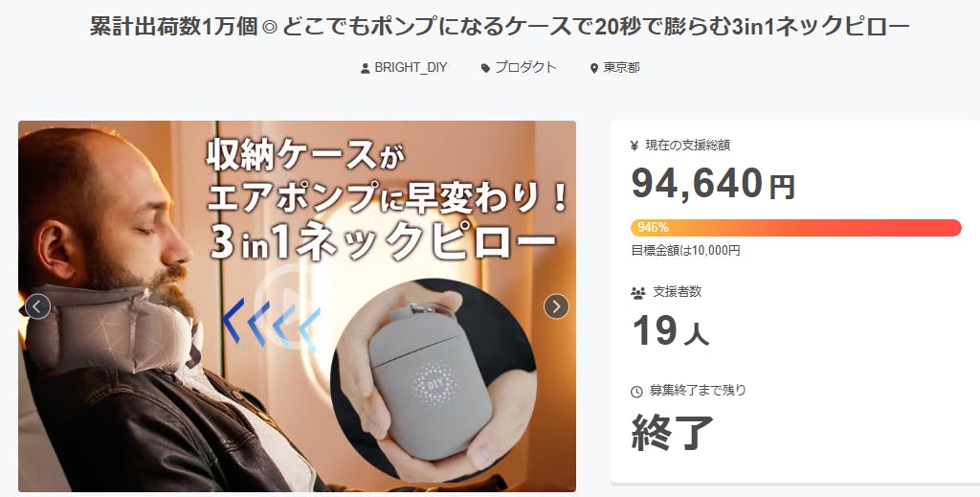Go to the previous carousel slide
Screen dimensions: 980x497
tap(37, 306)
